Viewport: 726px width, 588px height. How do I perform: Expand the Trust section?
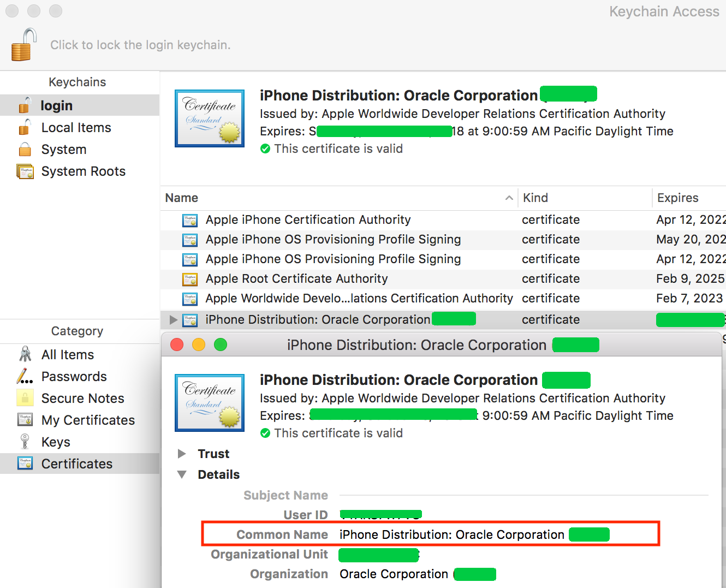(x=182, y=454)
